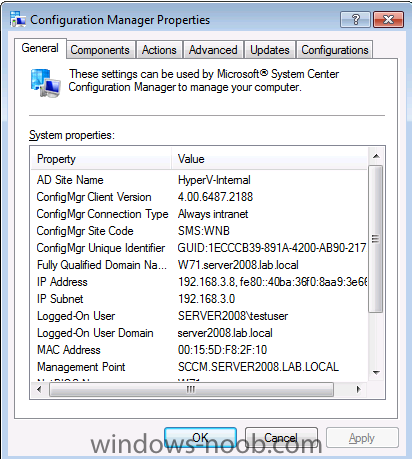The height and width of the screenshot is (459, 412).
Task: Select the Logged-On User Domain row
Action: [x=199, y=333]
